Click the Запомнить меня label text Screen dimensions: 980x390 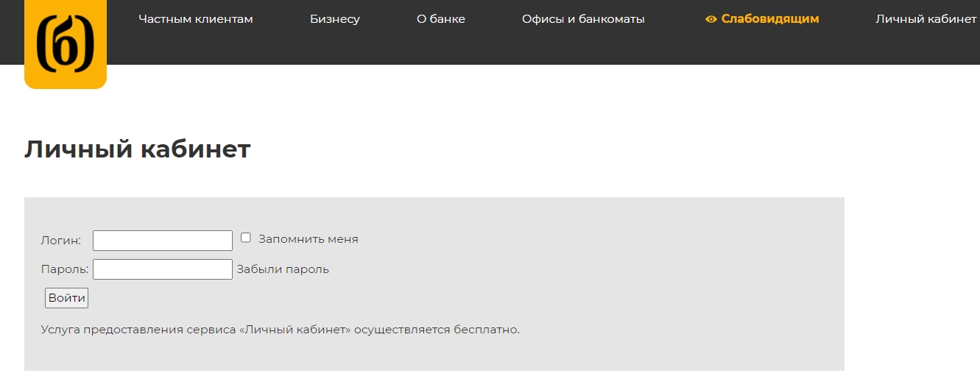coord(308,239)
